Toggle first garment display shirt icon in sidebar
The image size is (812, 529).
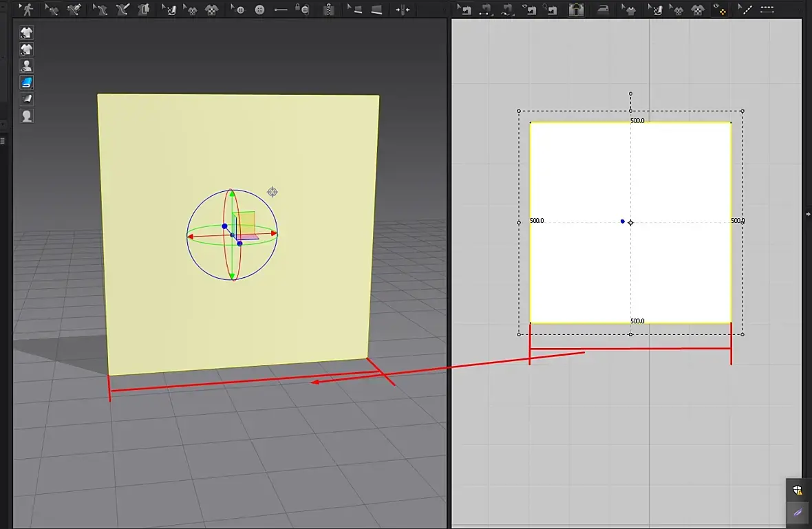26,32
